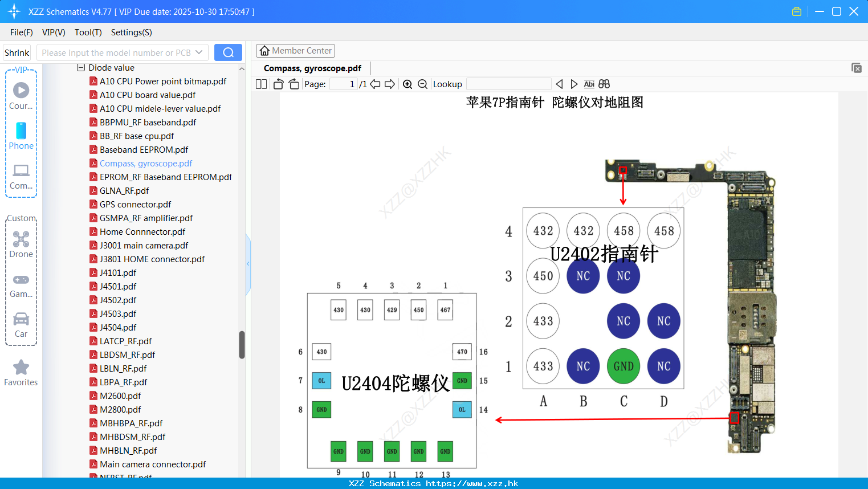Open J4504.pdf

tap(118, 328)
